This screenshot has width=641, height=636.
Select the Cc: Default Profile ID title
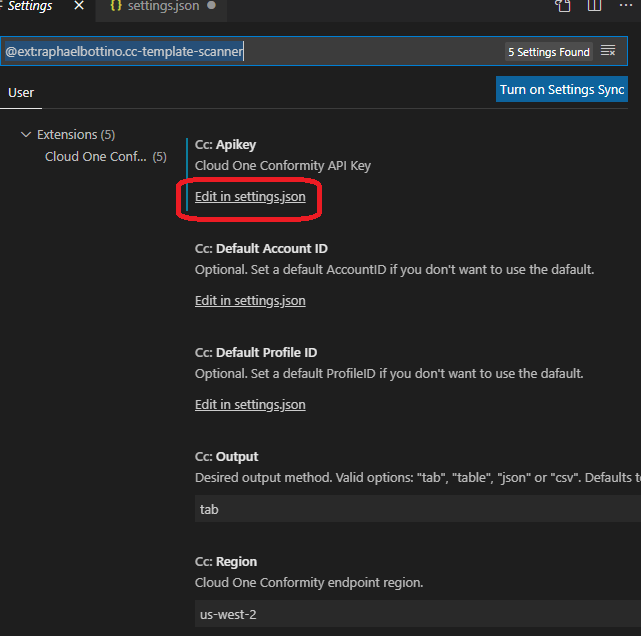[x=256, y=352]
